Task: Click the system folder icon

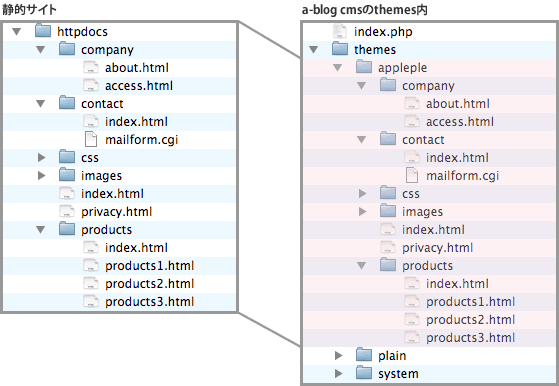Action: pyautogui.click(x=364, y=373)
